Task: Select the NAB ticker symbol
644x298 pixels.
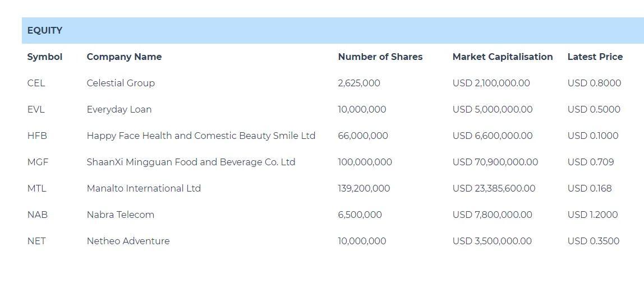Action: click(37, 215)
